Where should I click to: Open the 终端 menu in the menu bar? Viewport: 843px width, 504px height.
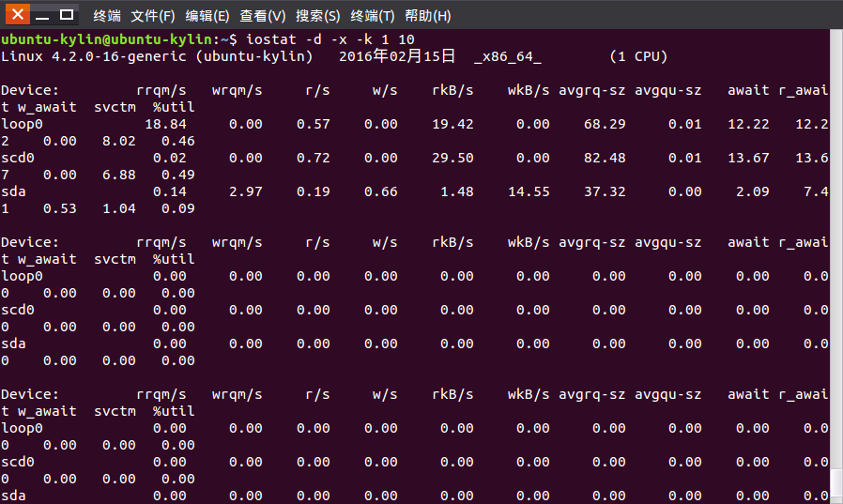coord(107,16)
